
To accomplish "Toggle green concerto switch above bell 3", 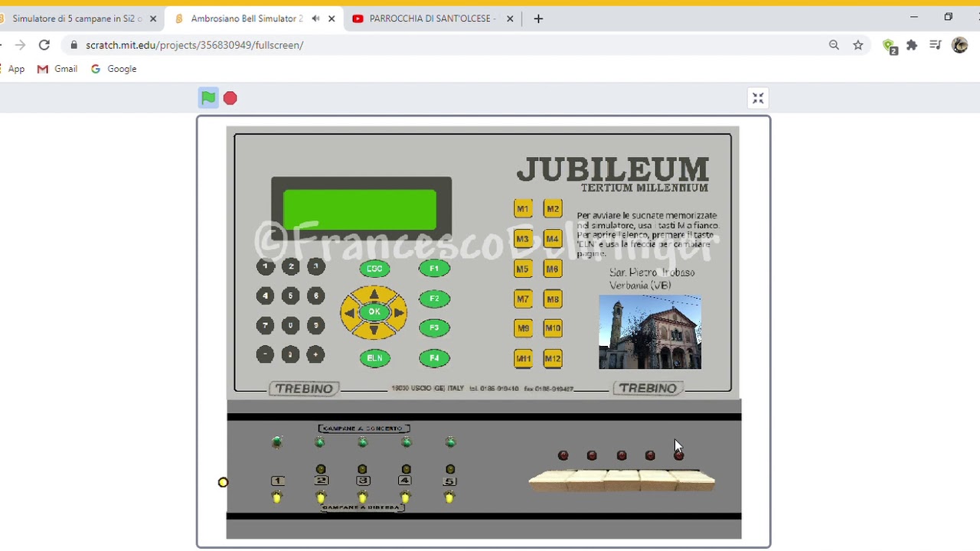I will point(363,442).
